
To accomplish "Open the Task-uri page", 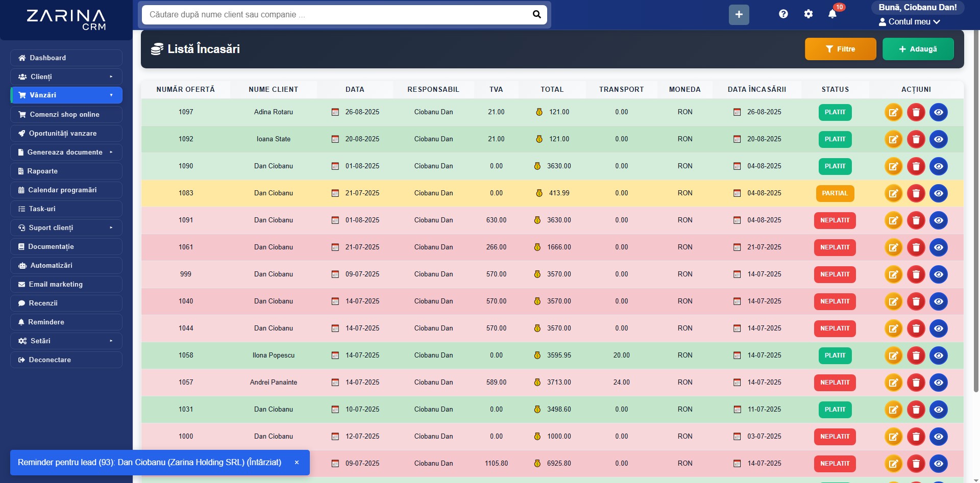I will click(66, 209).
